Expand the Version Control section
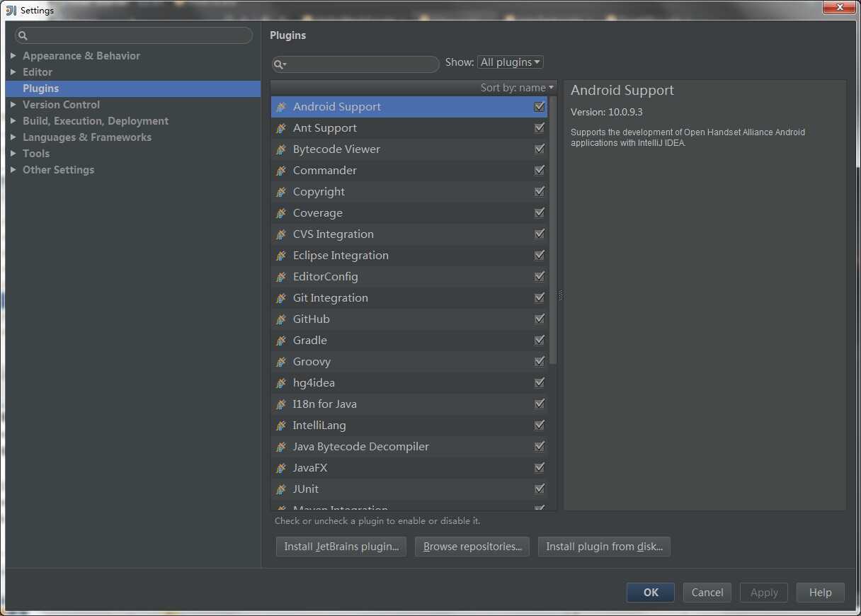861x616 pixels. click(13, 104)
